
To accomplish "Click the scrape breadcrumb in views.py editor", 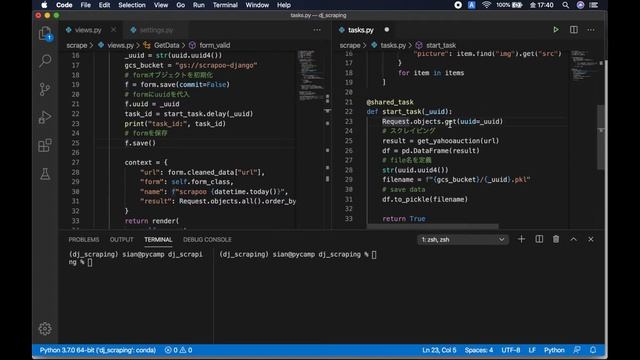I will (77, 45).
